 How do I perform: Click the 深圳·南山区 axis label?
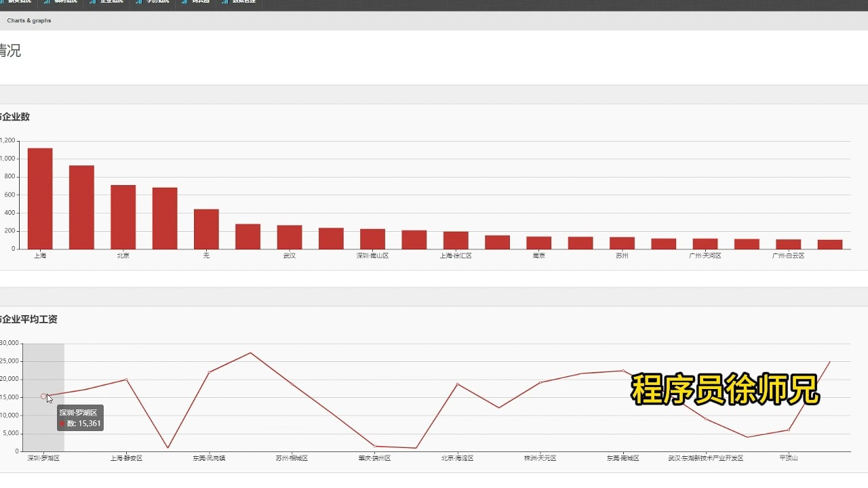tap(372, 256)
